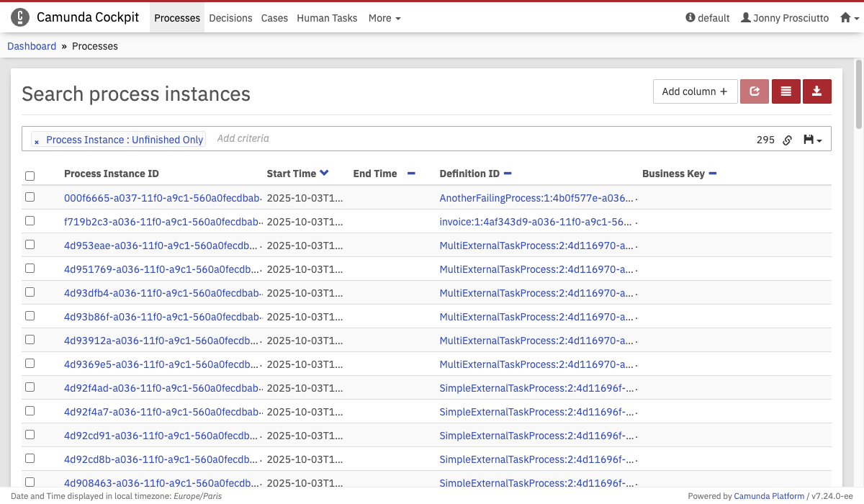Image resolution: width=864 pixels, height=504 pixels.
Task: Open the More dropdown menu
Action: coord(384,18)
